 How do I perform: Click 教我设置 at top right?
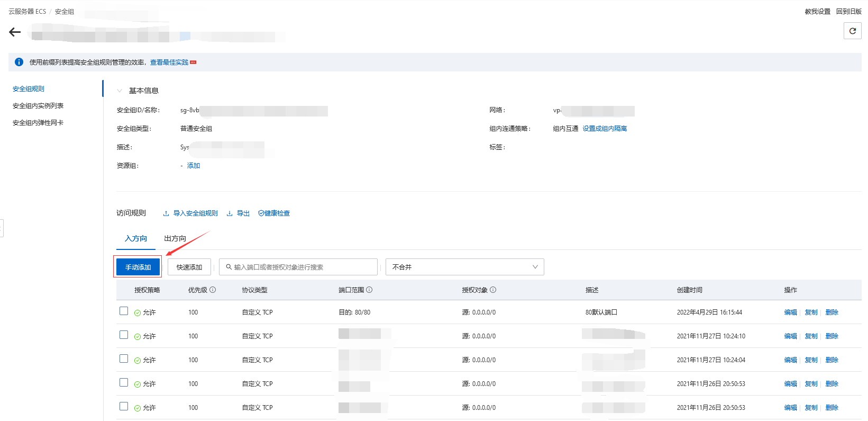[818, 12]
